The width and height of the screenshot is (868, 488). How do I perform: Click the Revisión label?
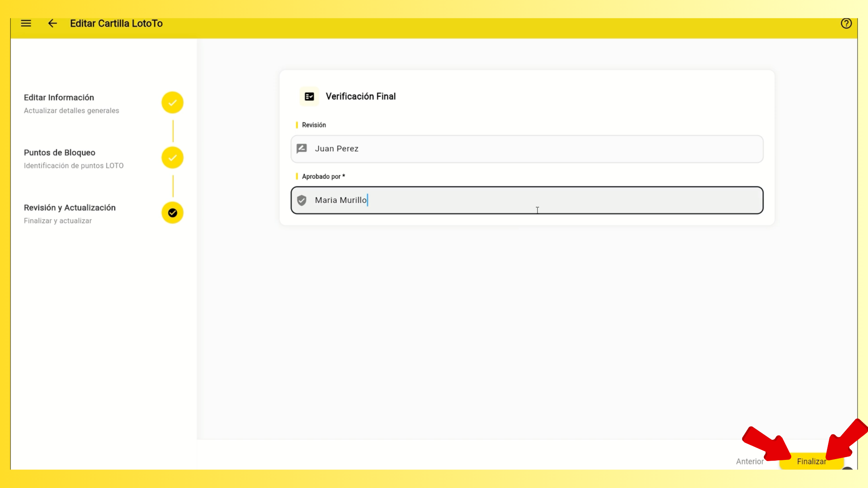314,125
